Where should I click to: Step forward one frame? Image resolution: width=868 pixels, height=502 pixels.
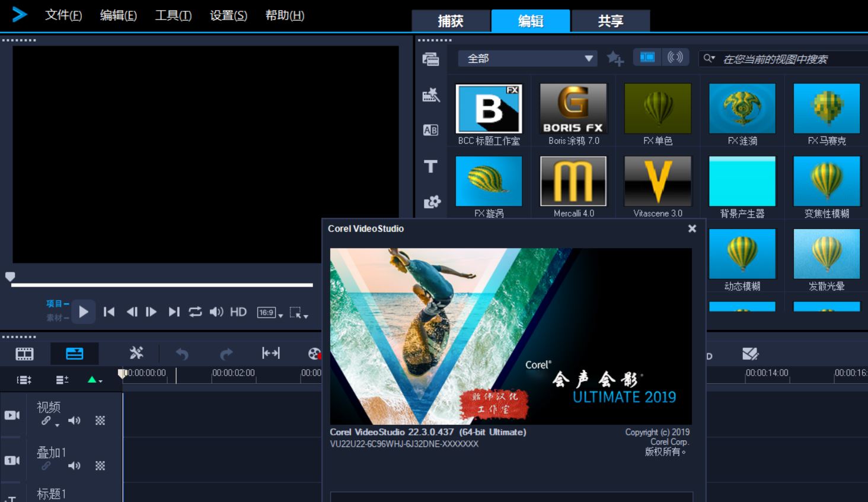(x=151, y=312)
